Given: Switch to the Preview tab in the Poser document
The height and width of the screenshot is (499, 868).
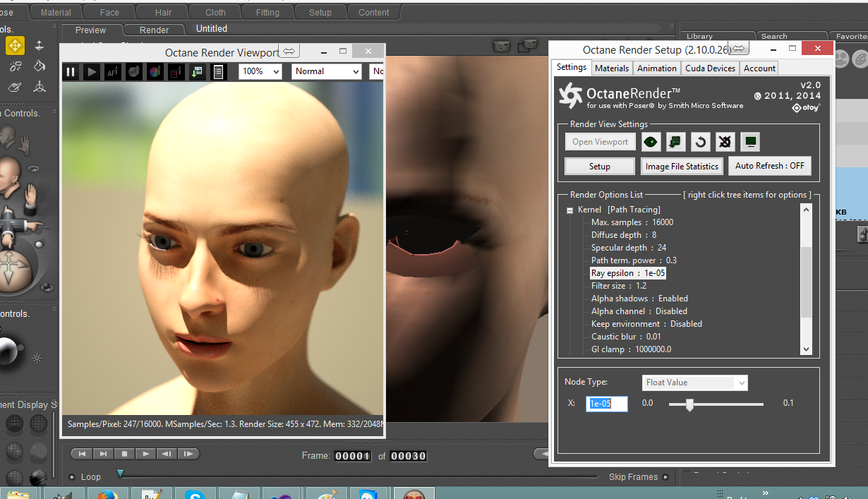Looking at the screenshot, I should (x=90, y=30).
